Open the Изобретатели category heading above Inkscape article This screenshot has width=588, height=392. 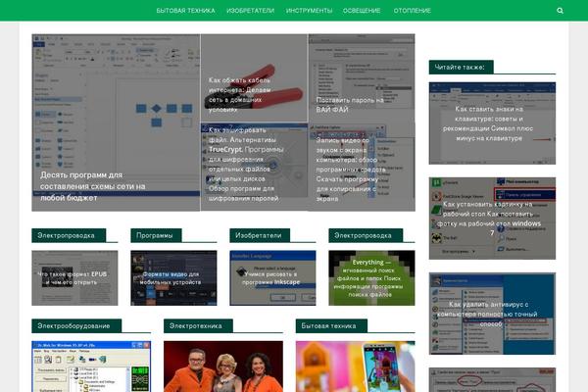point(260,235)
